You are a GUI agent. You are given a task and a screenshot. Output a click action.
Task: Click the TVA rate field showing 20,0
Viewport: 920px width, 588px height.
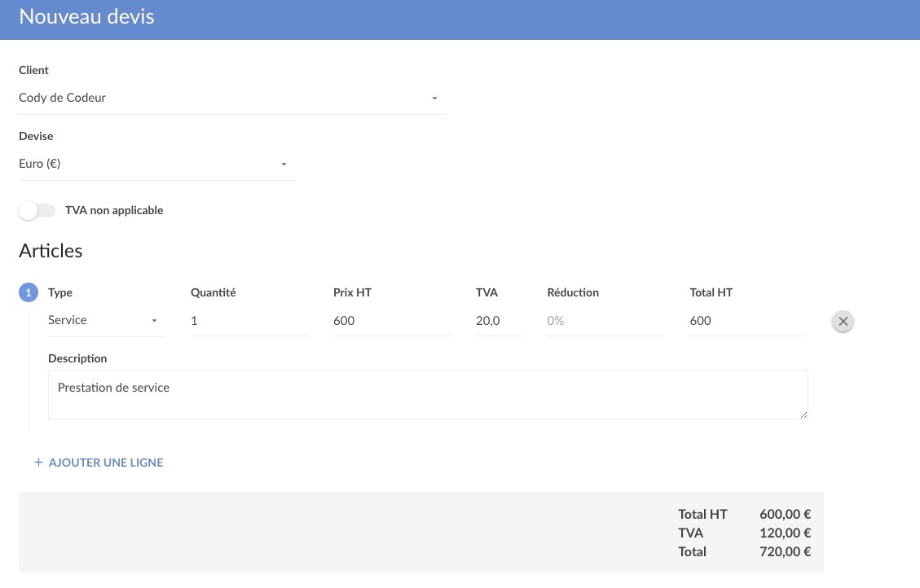point(499,321)
